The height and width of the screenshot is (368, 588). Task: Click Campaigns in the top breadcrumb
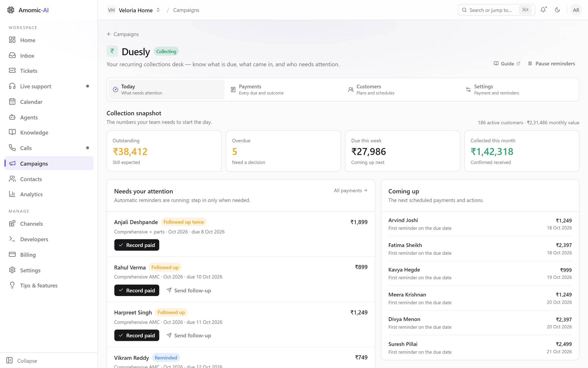pos(186,10)
